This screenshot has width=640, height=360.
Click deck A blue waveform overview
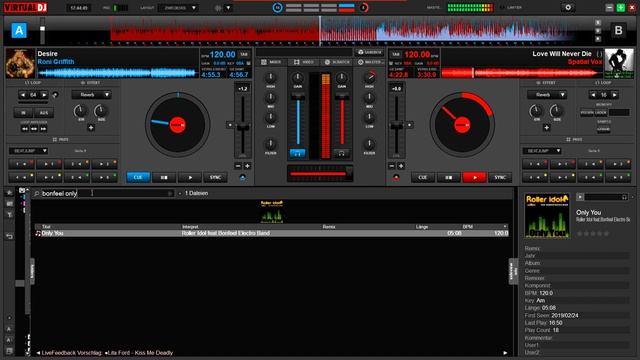(118, 73)
